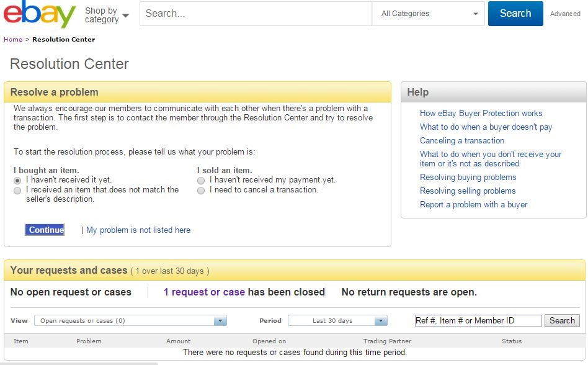This screenshot has width=588, height=365.
Task: Focus the main Search input box
Action: click(256, 14)
